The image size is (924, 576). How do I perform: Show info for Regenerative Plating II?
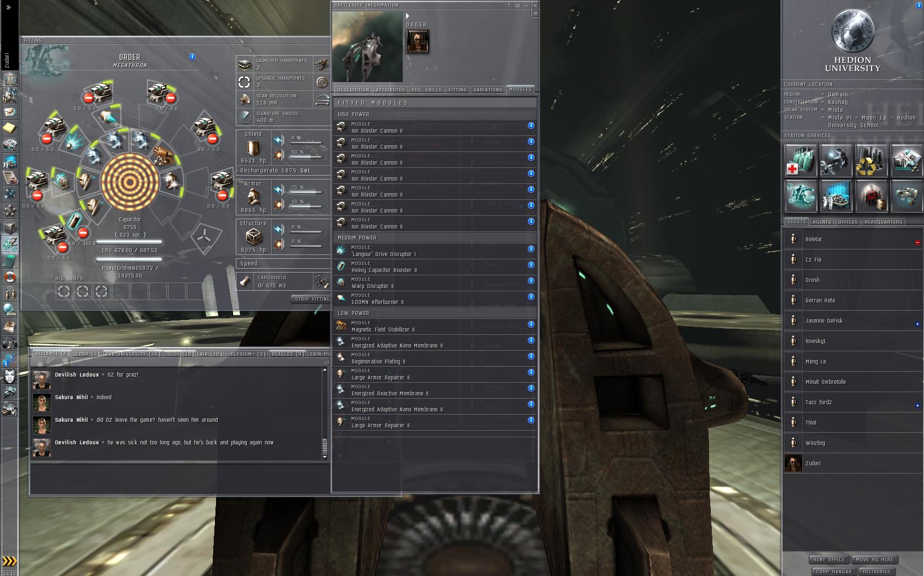[531, 356]
